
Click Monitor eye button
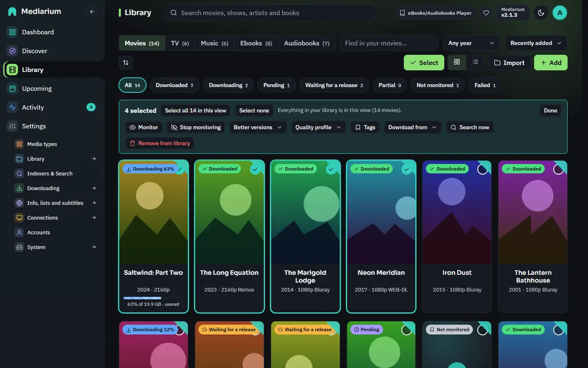click(144, 127)
